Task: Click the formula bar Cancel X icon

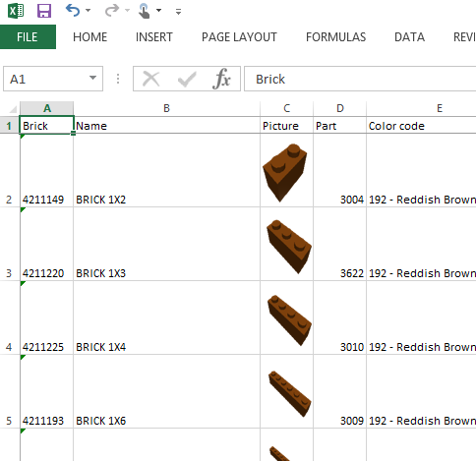Action: pos(151,79)
